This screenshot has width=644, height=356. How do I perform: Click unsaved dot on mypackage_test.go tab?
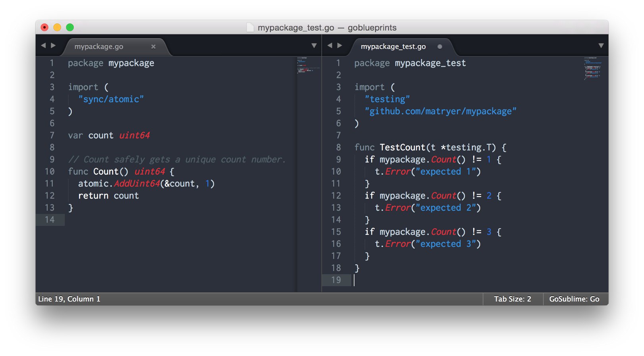[x=440, y=46]
